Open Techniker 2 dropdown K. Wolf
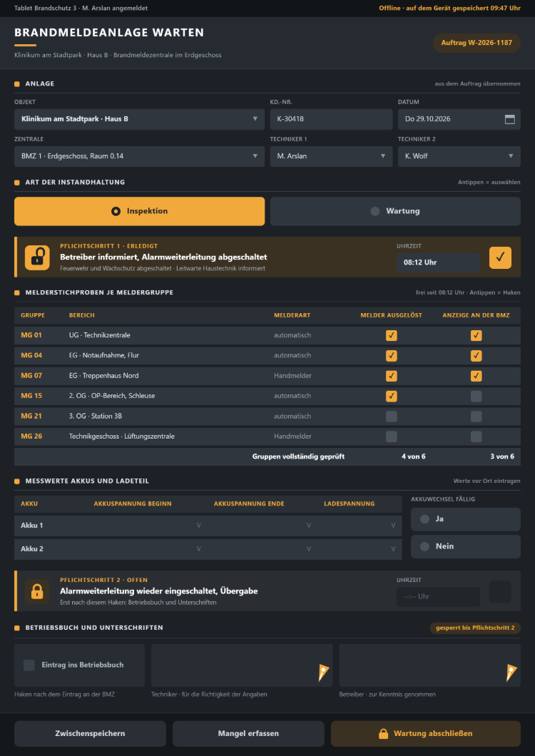The width and height of the screenshot is (535, 756). 459,157
